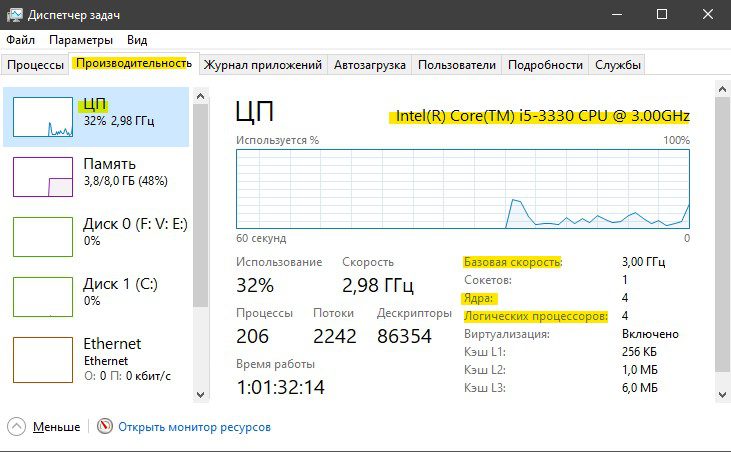The width and height of the screenshot is (731, 452).
Task: Switch to the Производительность tab
Action: point(134,63)
